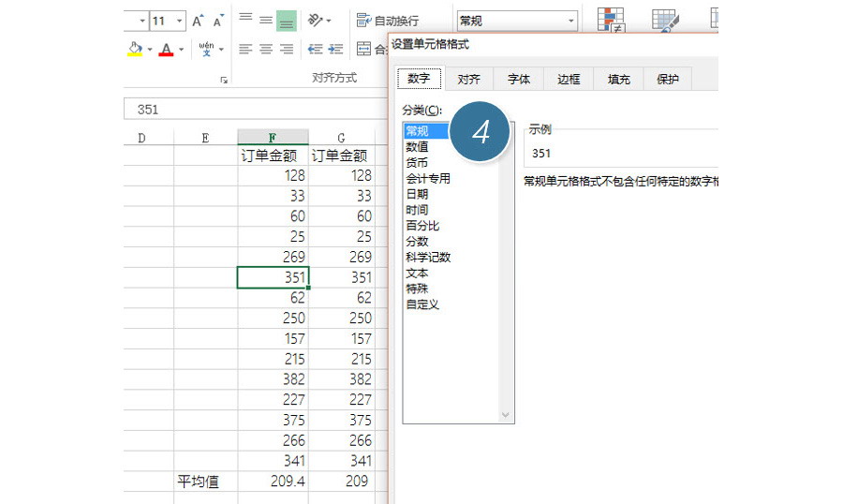Click column G header cell 订单金额
Screen dimensions: 843x504
click(x=341, y=156)
